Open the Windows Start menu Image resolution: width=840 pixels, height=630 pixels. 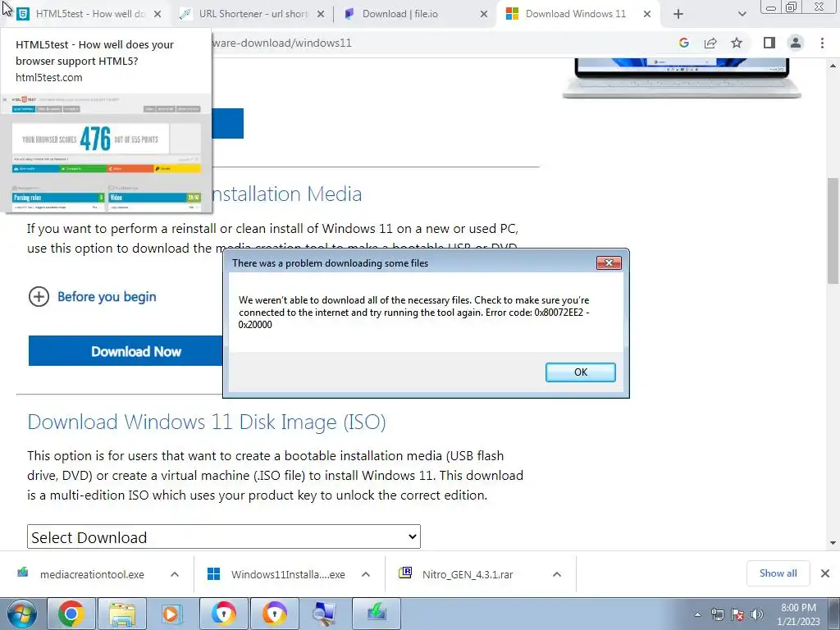click(x=21, y=614)
